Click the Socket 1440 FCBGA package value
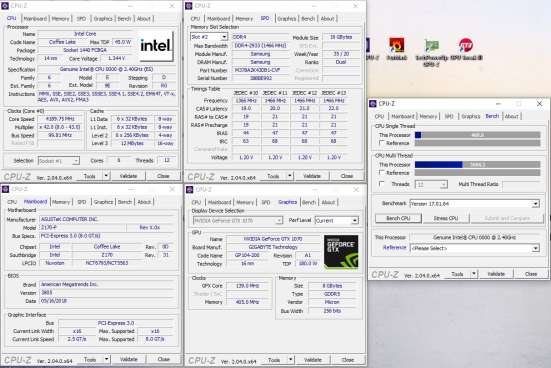The width and height of the screenshot is (551, 368). point(85,50)
